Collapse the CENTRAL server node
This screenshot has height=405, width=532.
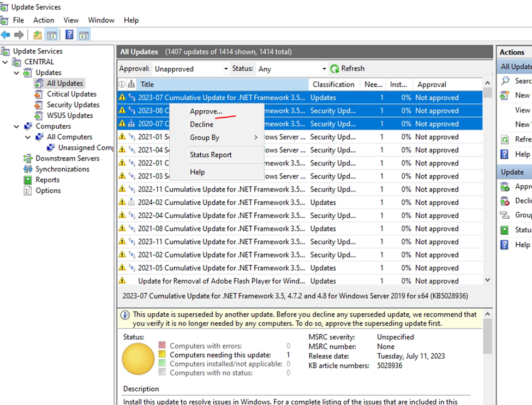coord(5,62)
